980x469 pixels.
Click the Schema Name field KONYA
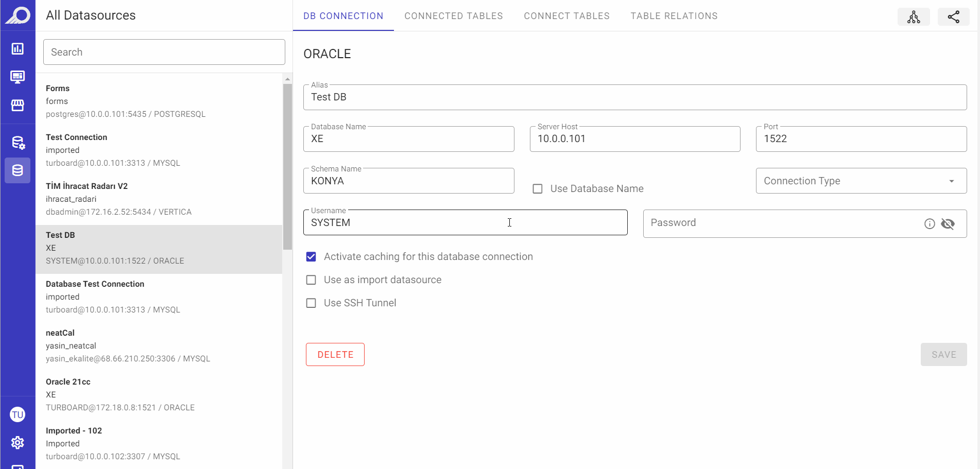tap(409, 181)
